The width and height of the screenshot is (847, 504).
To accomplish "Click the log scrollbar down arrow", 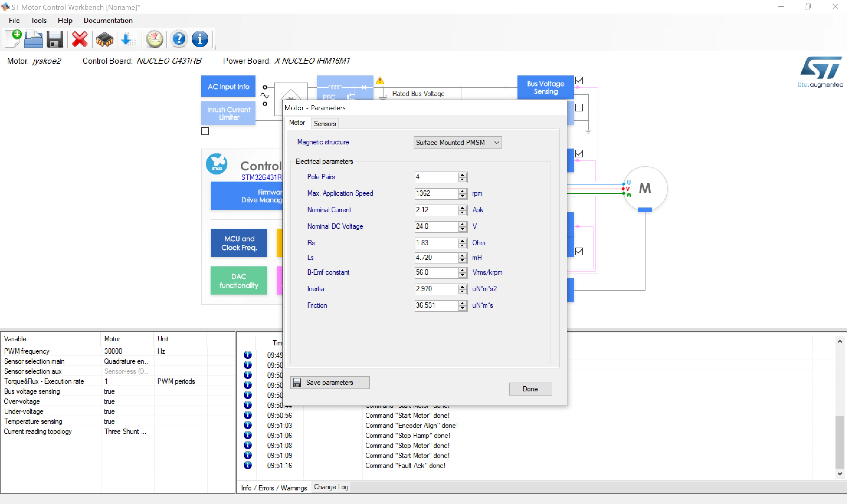I will (x=840, y=473).
